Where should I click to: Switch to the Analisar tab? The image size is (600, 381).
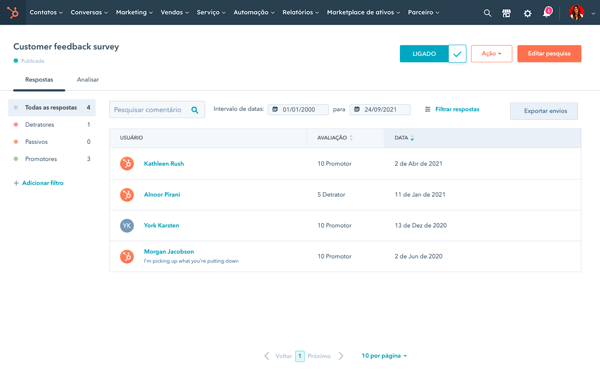(x=88, y=80)
